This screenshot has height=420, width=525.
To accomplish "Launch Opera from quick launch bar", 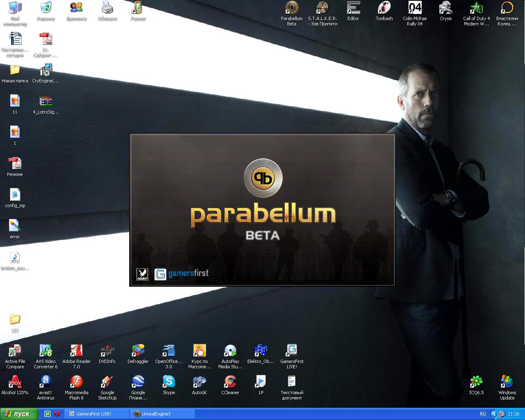I will tap(57, 414).
